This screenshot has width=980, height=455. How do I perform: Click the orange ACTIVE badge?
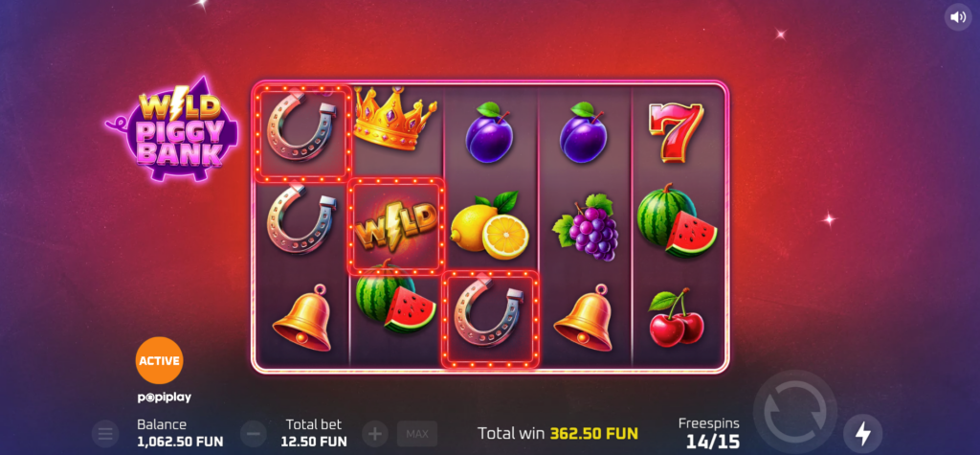160,360
